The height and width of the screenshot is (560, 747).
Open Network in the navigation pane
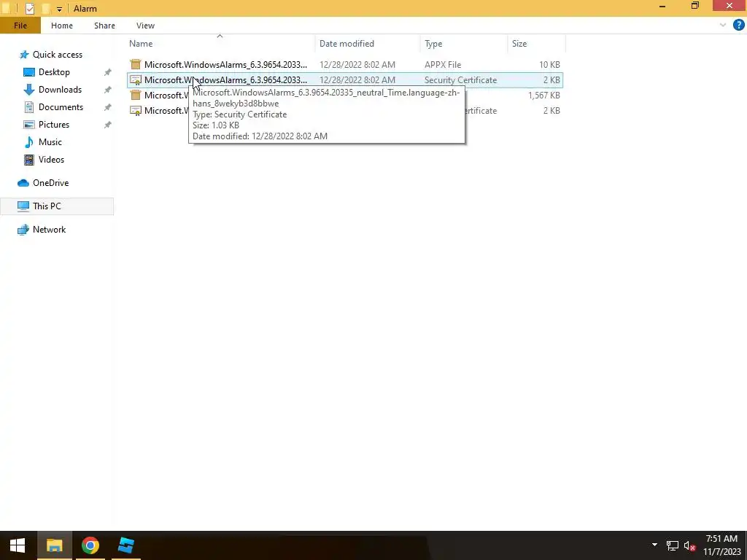[x=49, y=230]
